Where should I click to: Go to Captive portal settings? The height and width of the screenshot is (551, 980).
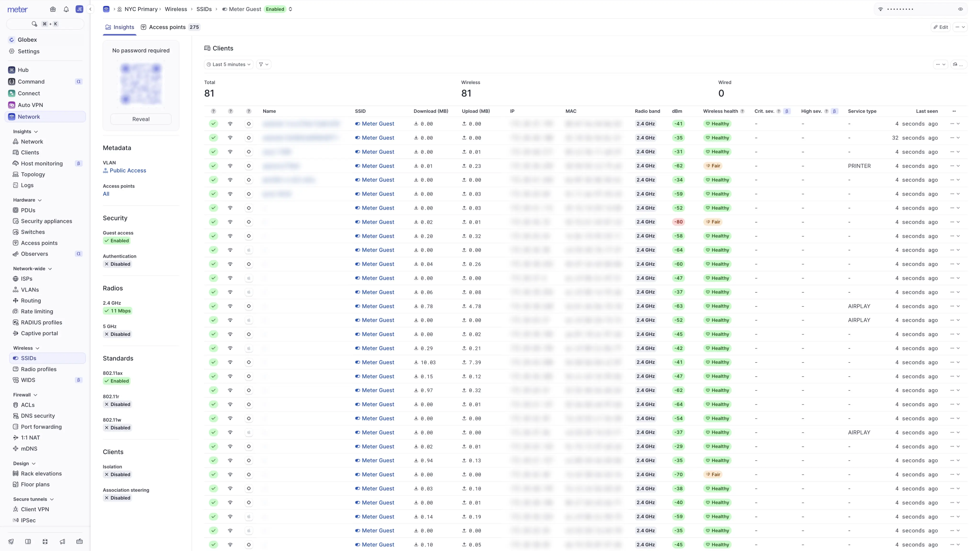(39, 333)
